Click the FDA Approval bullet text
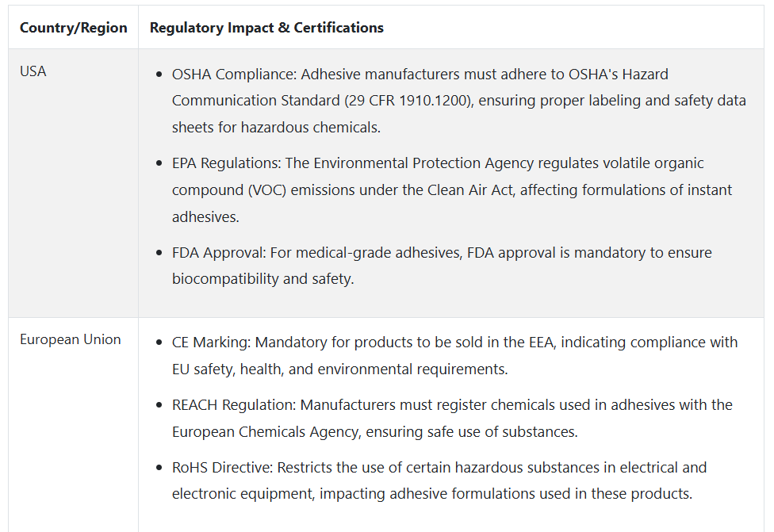The image size is (774, 532). (x=442, y=266)
